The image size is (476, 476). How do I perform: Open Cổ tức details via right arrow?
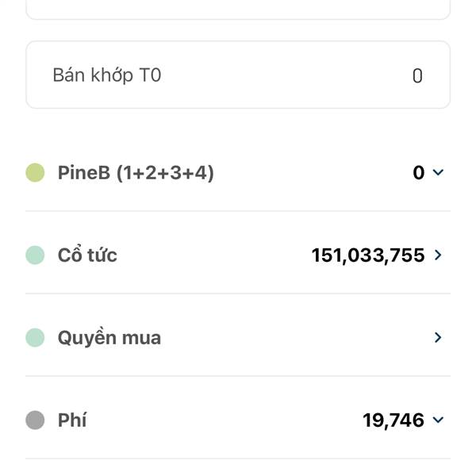[x=439, y=255]
